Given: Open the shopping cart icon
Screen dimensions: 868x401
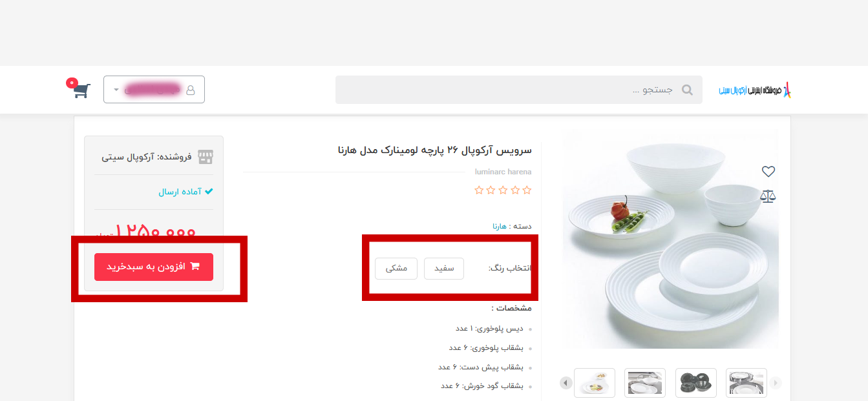Looking at the screenshot, I should (x=81, y=90).
